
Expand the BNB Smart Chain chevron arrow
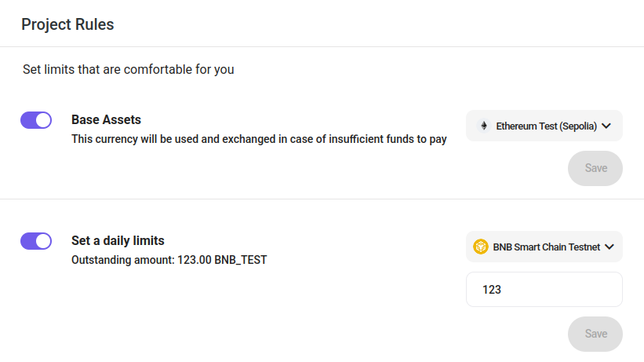click(609, 247)
